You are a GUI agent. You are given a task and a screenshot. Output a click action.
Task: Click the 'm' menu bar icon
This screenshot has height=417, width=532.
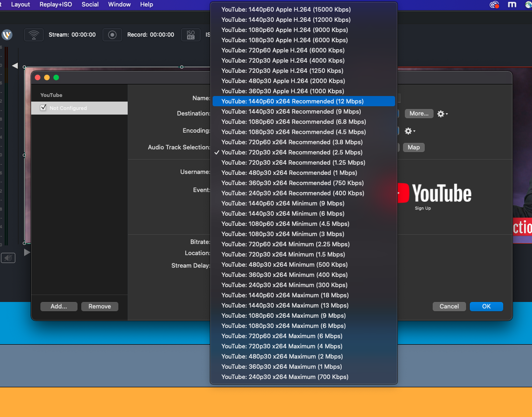tap(512, 5)
